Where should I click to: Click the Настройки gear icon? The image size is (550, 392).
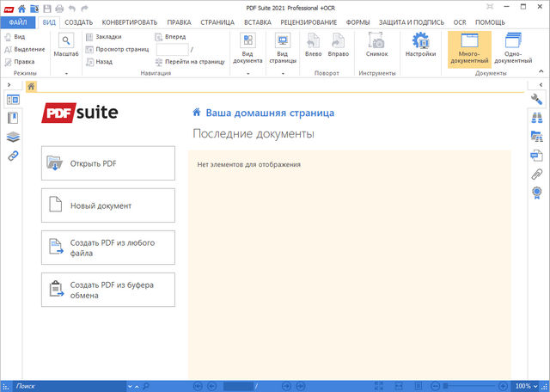(x=420, y=45)
